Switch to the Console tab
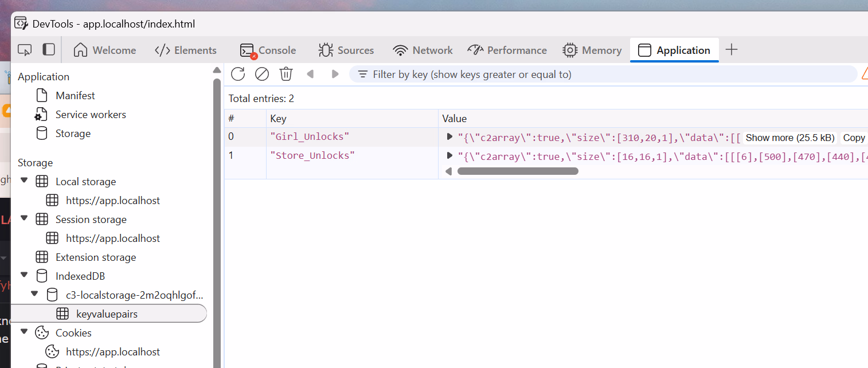Screen dimensions: 868x368 point(268,50)
